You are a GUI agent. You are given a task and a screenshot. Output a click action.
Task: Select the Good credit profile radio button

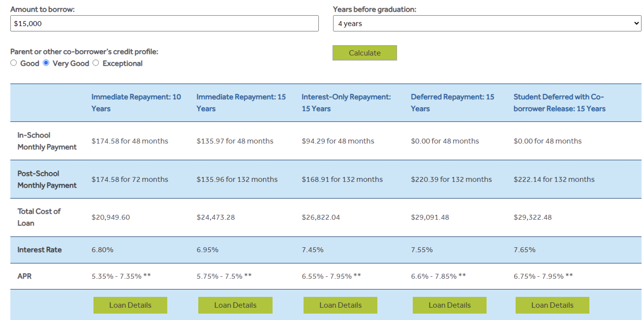[14, 63]
